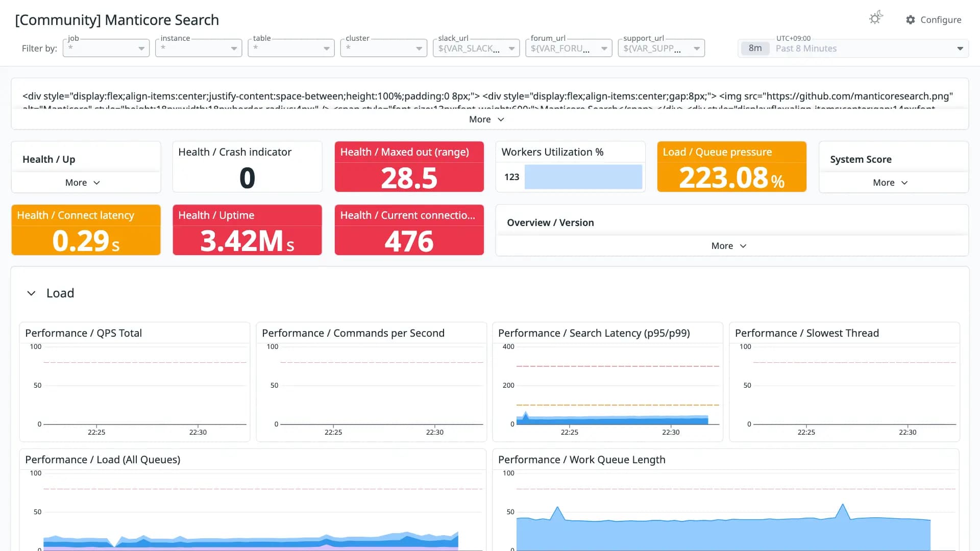Open the instance filter dropdown
Image resolution: width=980 pixels, height=551 pixels.
click(x=199, y=48)
